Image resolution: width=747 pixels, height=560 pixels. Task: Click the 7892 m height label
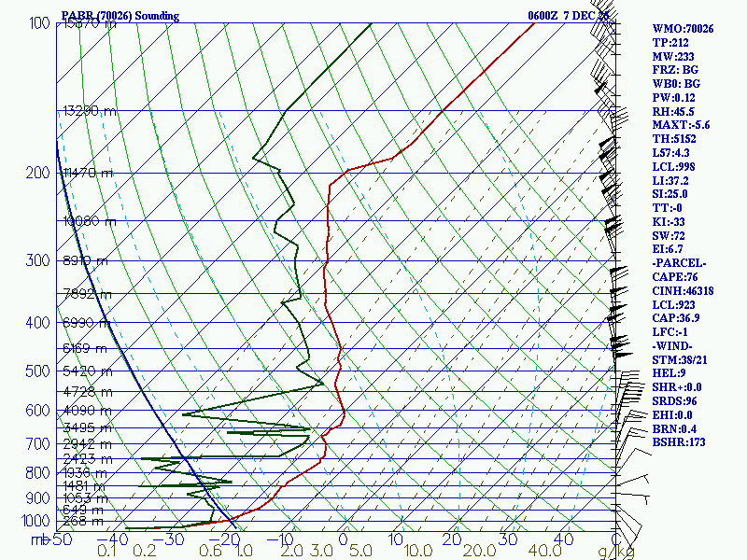click(87, 294)
